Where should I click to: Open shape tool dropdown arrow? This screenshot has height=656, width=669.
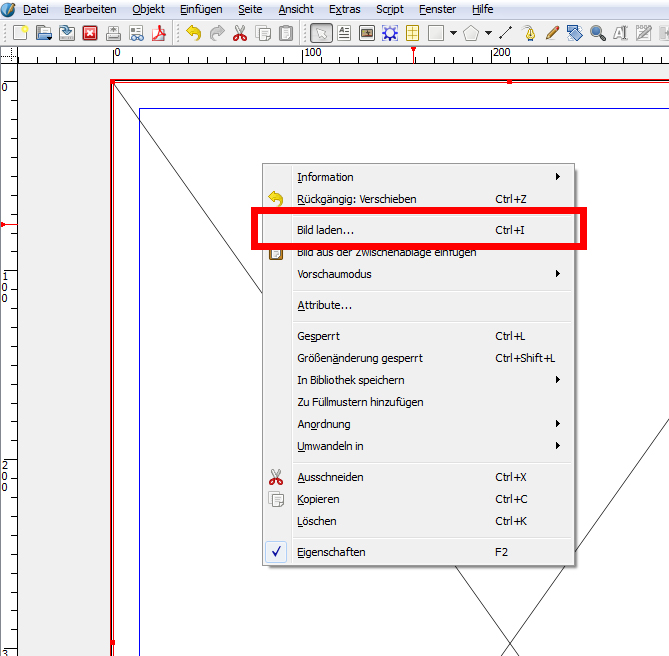pyautogui.click(x=453, y=33)
